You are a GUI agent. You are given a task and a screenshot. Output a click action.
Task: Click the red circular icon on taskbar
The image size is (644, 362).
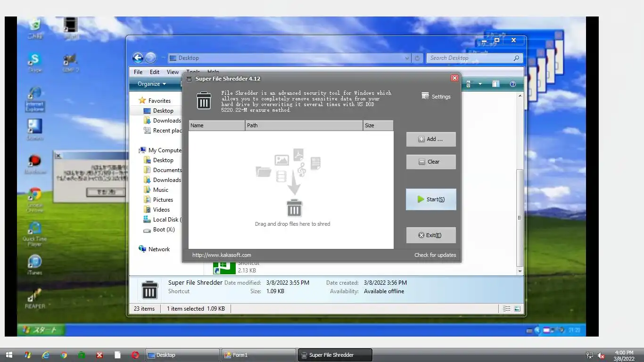(135, 355)
